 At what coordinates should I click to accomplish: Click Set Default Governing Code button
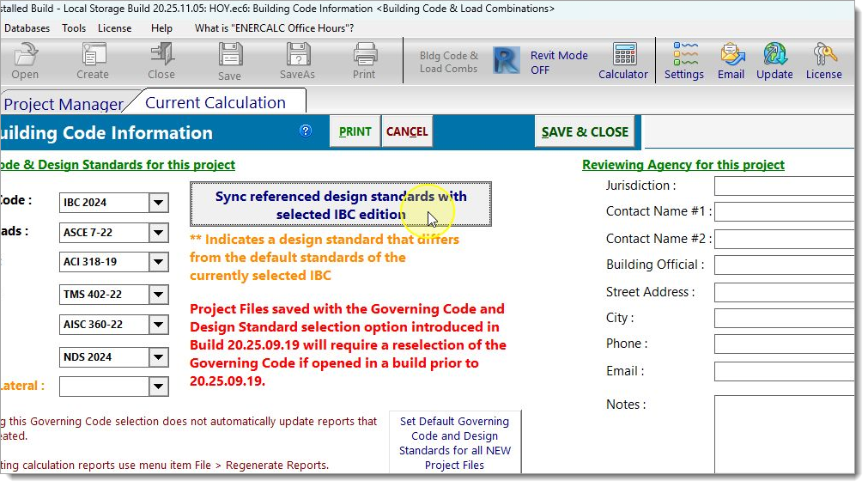pos(454,443)
